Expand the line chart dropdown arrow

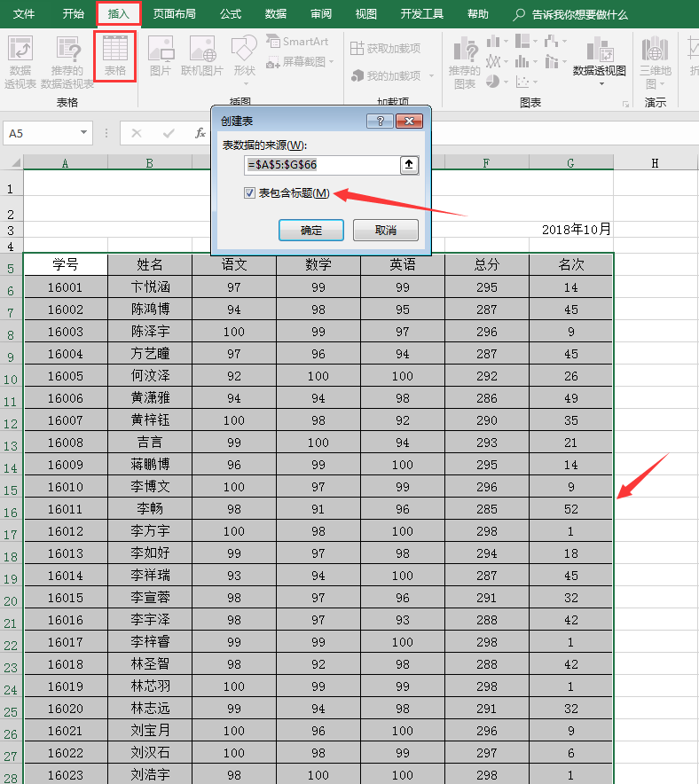point(506,62)
